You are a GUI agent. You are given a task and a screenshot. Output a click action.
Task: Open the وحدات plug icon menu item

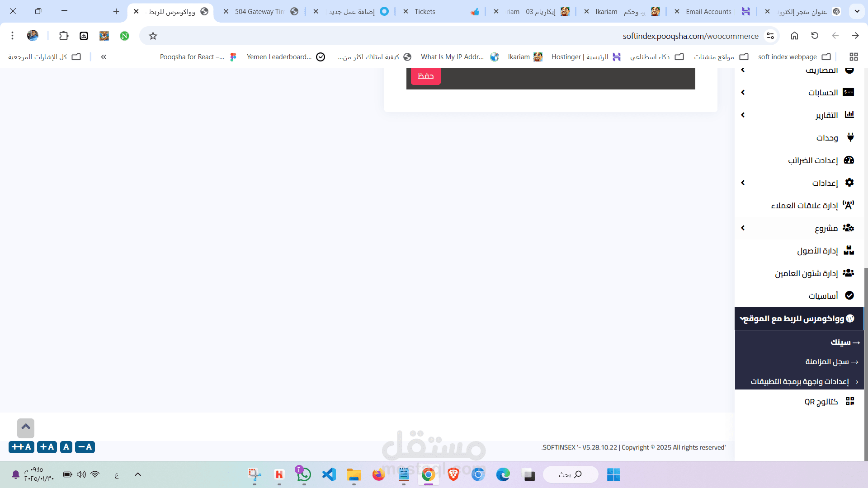click(850, 137)
